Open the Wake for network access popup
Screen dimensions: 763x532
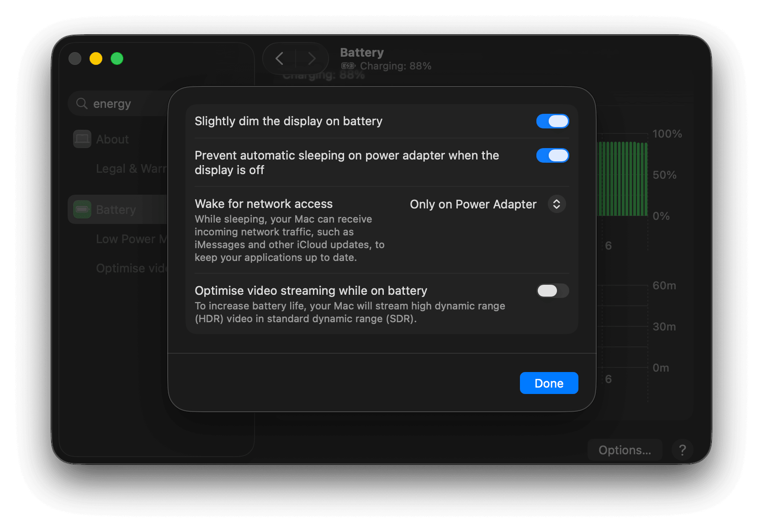pos(556,204)
